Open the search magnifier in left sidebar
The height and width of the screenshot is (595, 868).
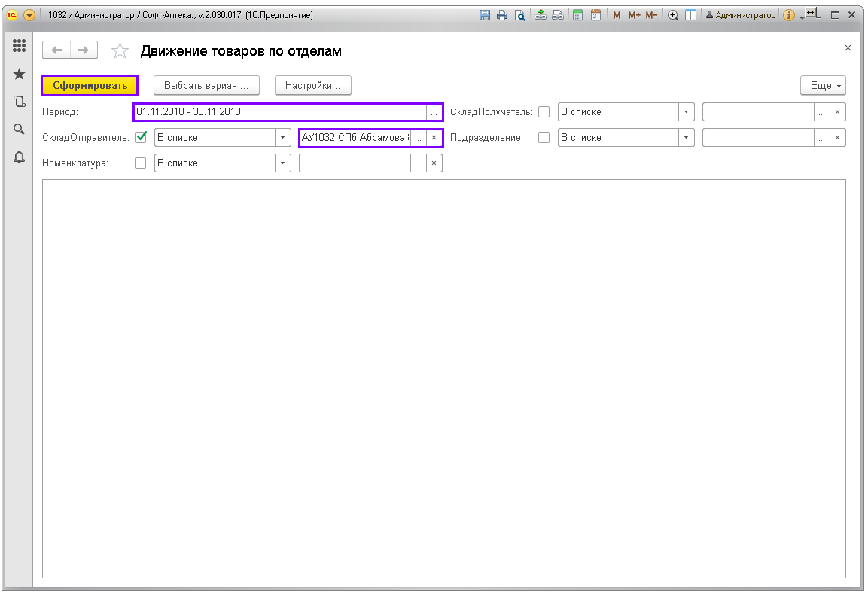tap(20, 129)
